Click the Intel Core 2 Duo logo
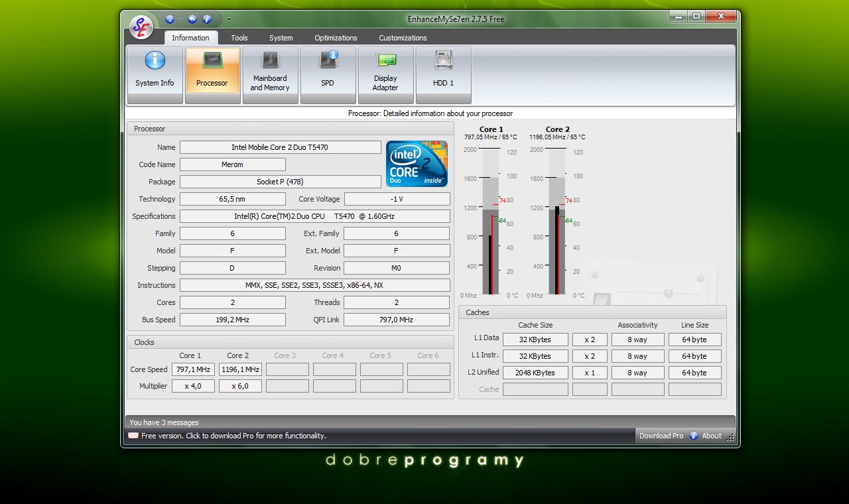The image size is (849, 504). coord(417,164)
